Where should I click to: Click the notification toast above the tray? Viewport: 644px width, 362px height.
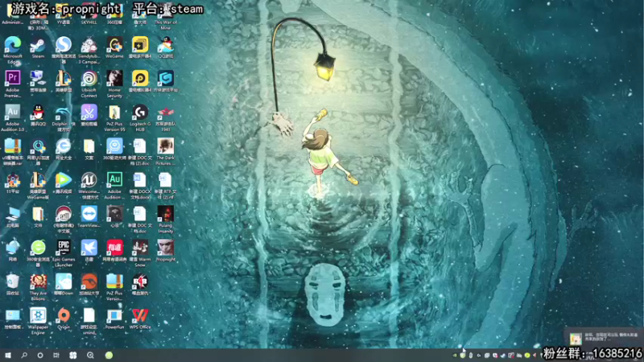(x=604, y=338)
